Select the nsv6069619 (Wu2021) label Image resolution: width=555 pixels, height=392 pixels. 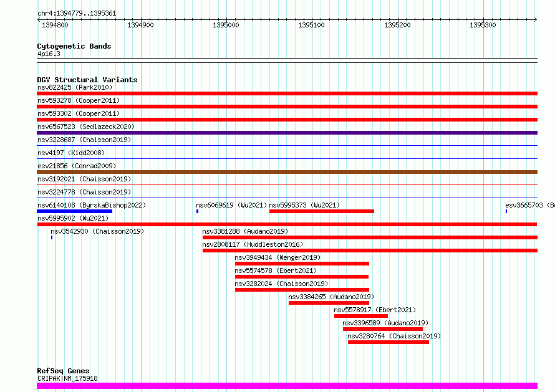pos(231,205)
